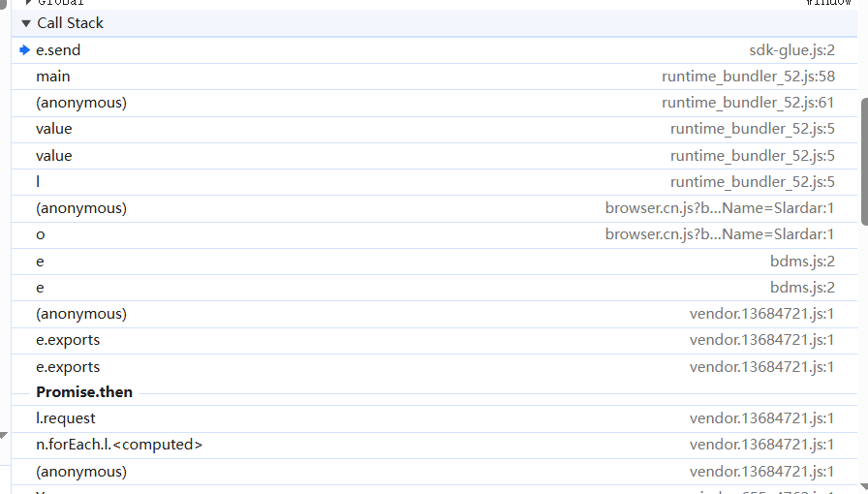This screenshot has width=868, height=494.
Task: Select the l.request stack frame
Action: [x=434, y=418]
